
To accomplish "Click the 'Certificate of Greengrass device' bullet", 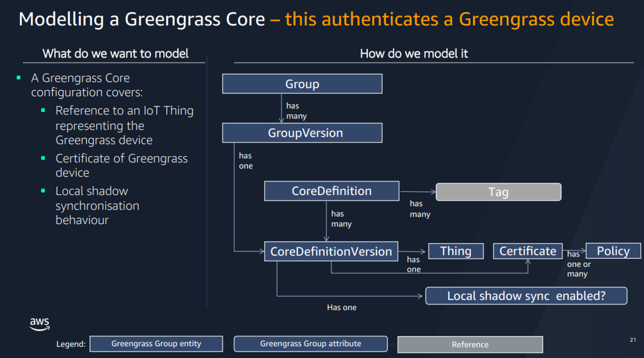I will click(x=122, y=165).
